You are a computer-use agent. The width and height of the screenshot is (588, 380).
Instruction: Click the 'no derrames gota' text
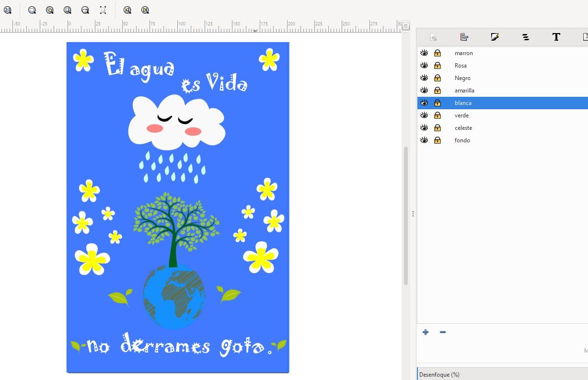point(179,345)
